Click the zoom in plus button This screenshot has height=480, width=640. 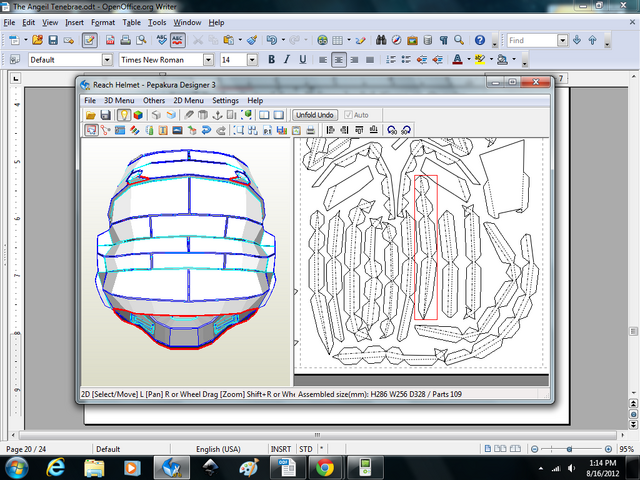coord(608,449)
